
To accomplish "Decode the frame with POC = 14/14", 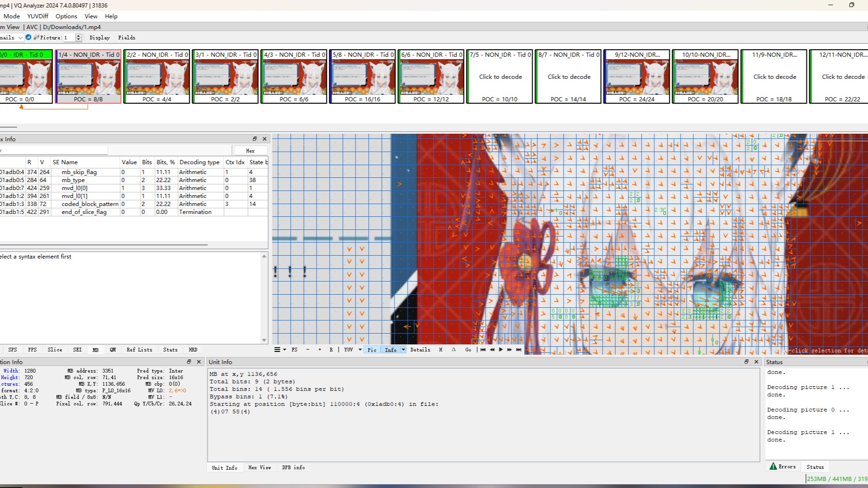I will click(x=568, y=76).
